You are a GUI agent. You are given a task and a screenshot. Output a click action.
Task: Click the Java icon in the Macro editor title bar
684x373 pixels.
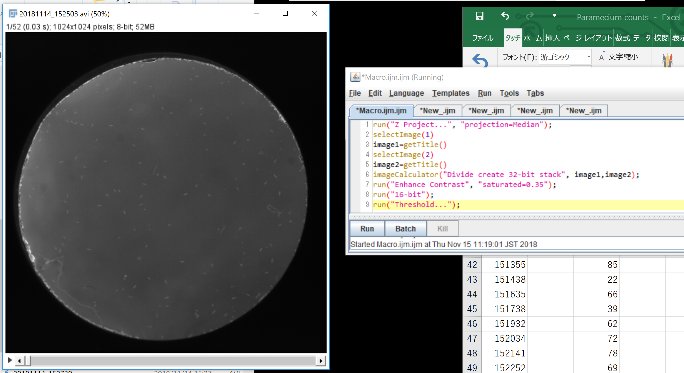(355, 77)
